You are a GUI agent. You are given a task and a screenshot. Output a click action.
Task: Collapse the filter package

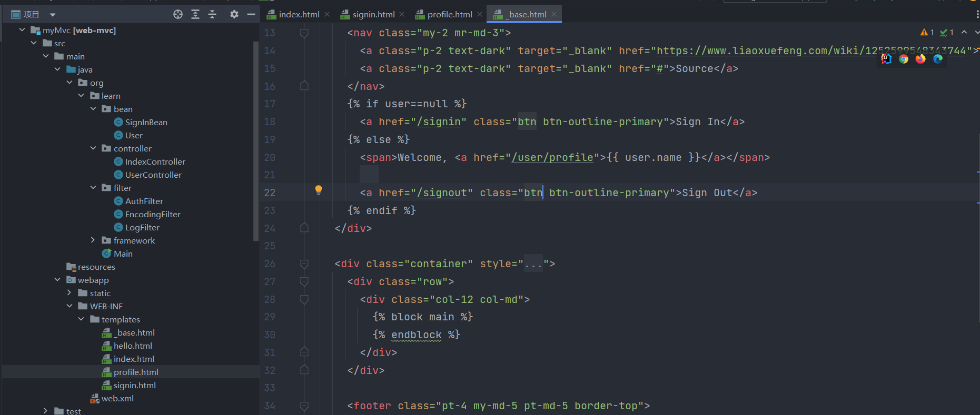pos(93,188)
